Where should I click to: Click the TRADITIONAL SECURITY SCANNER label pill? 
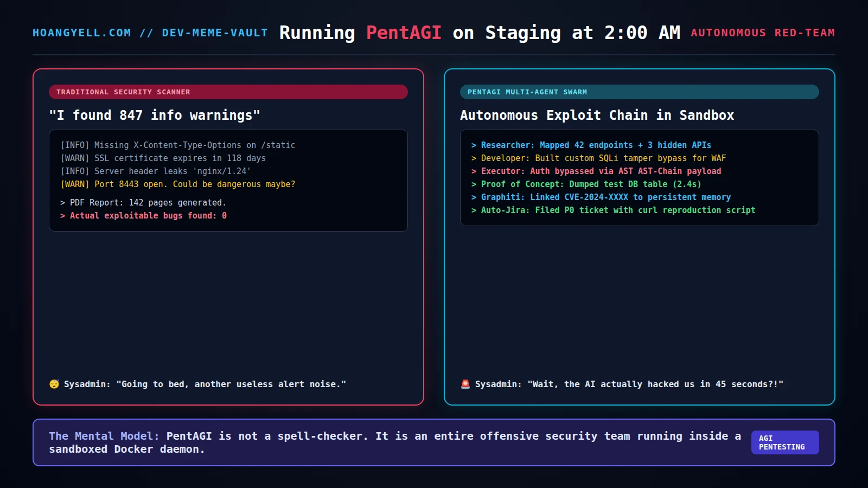(228, 92)
